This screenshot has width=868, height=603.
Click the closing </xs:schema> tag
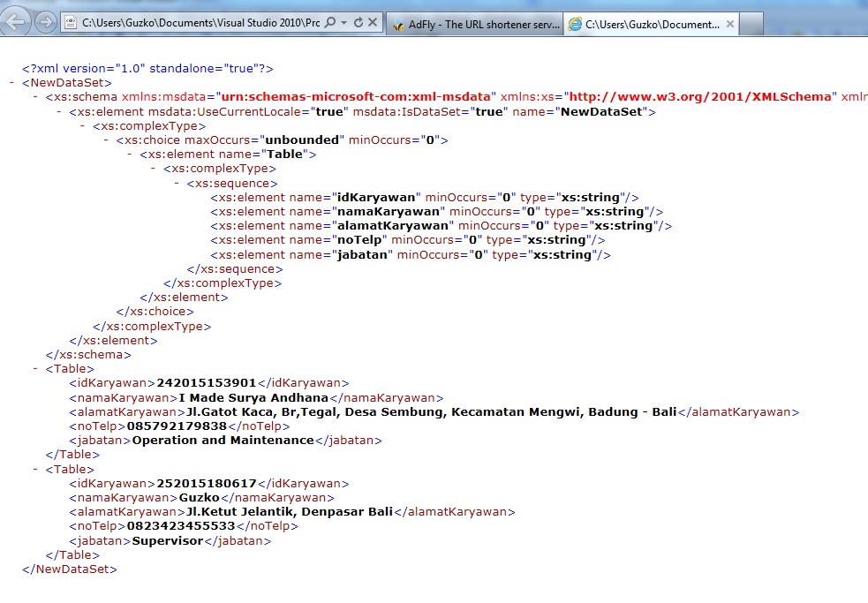[x=88, y=355]
